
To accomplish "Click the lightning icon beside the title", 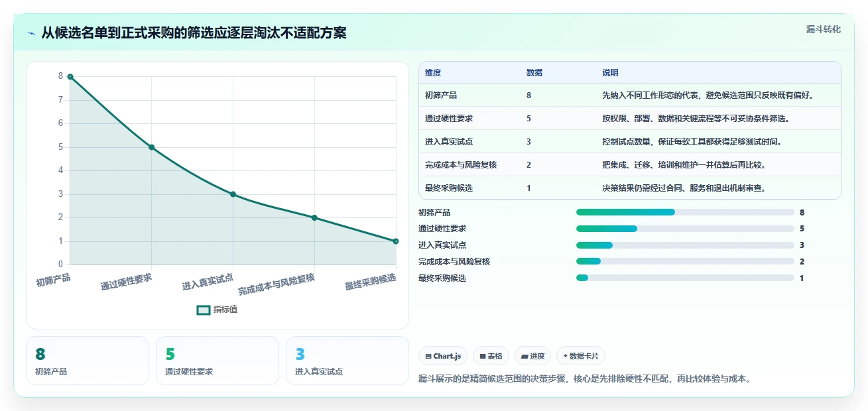I will tap(31, 33).
